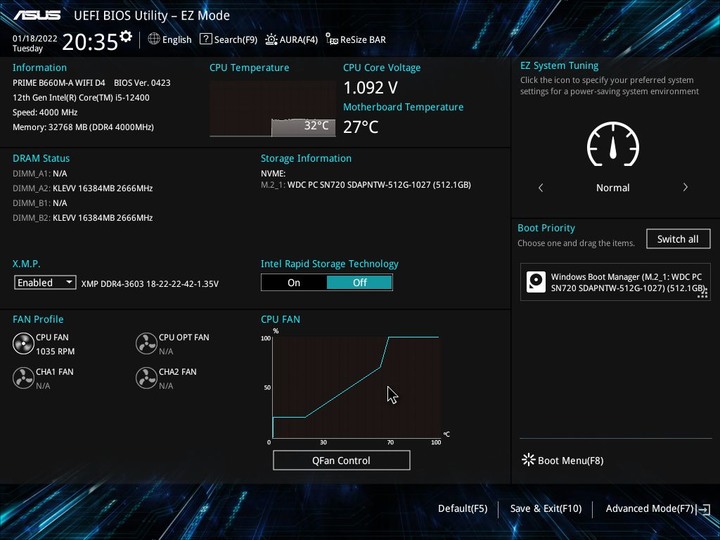Set Intel Rapid Storage Technology to Off
The height and width of the screenshot is (540, 720).
[360, 282]
